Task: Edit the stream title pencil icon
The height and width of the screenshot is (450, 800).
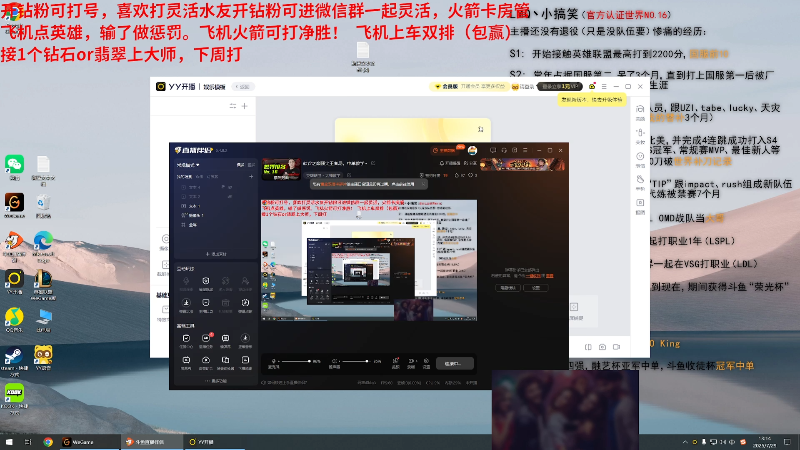Action: click(x=373, y=163)
